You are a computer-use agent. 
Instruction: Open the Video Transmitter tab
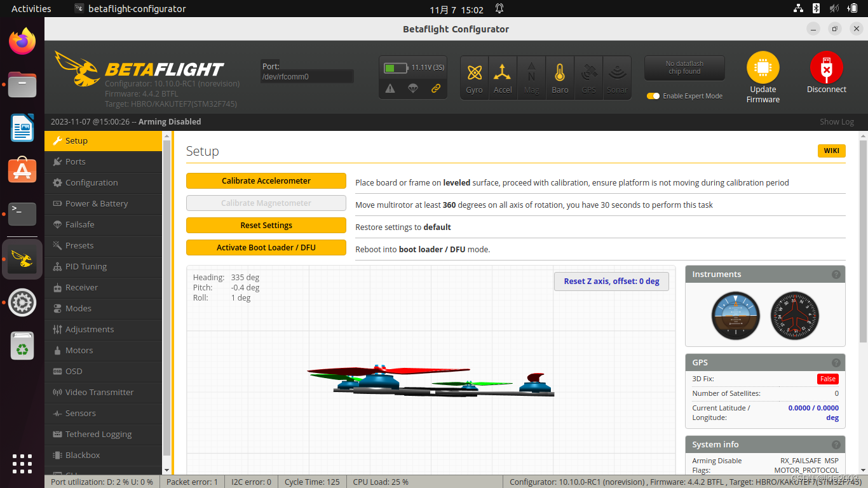click(103, 393)
